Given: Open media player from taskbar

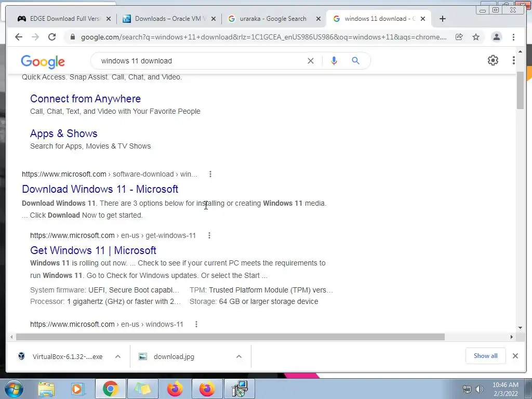Looking at the screenshot, I should pos(77,389).
